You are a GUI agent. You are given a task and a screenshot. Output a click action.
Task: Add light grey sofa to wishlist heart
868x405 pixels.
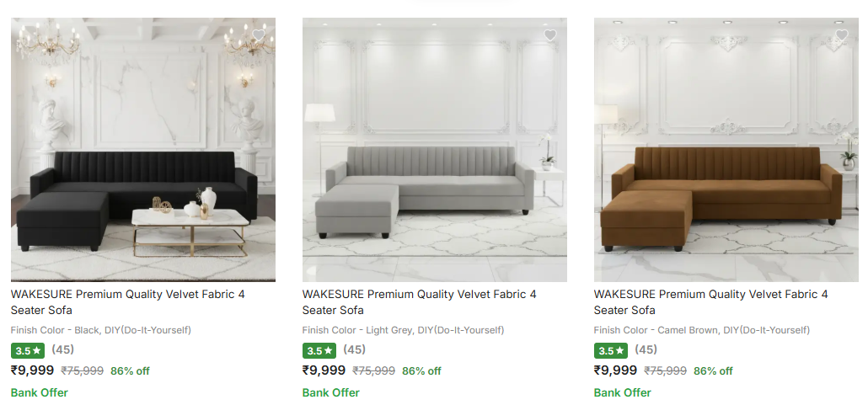[549, 35]
